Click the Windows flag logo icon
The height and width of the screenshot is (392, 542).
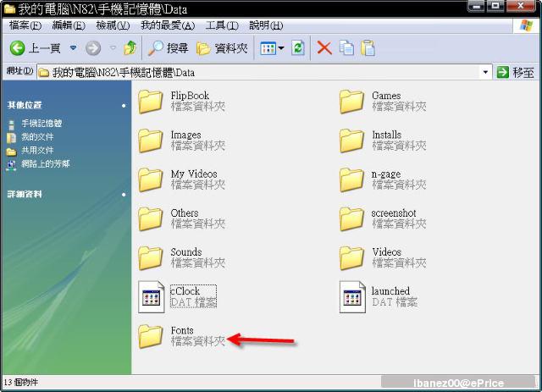[x=526, y=25]
